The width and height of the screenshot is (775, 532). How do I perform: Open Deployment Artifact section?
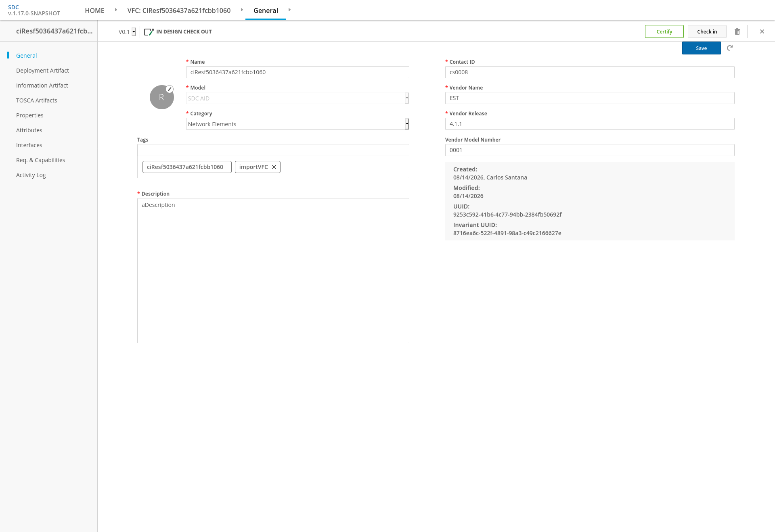(x=42, y=71)
